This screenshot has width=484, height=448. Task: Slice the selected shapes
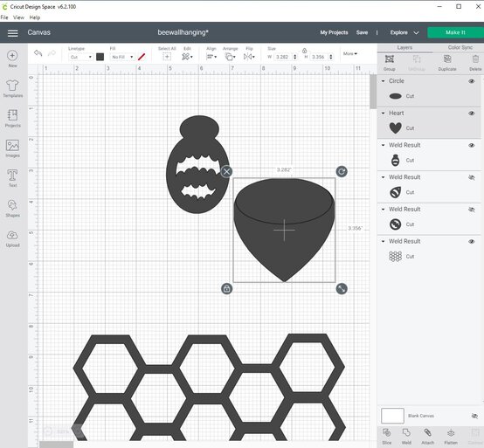tap(386, 437)
